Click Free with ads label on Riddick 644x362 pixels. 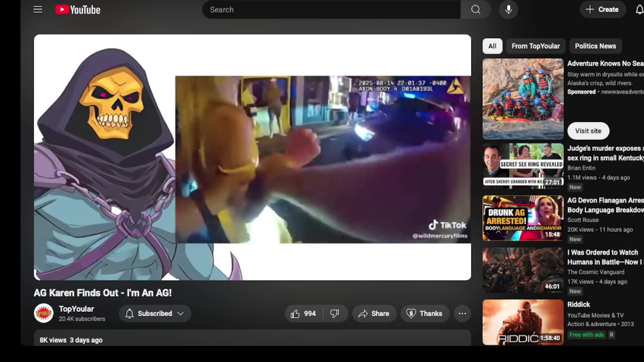point(586,334)
